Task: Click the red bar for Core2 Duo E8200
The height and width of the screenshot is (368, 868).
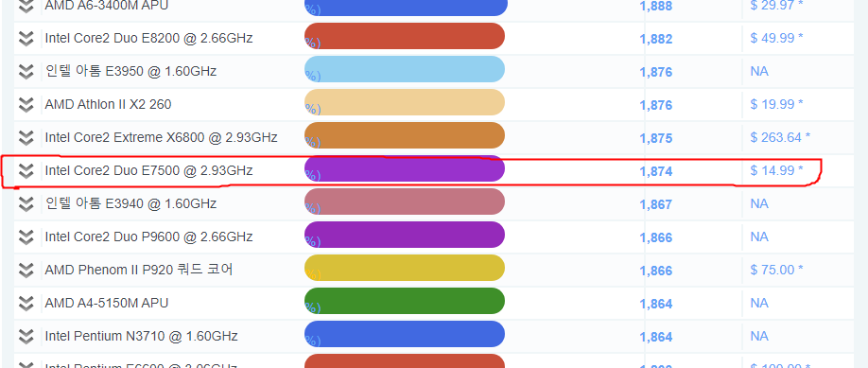Action: coord(405,36)
